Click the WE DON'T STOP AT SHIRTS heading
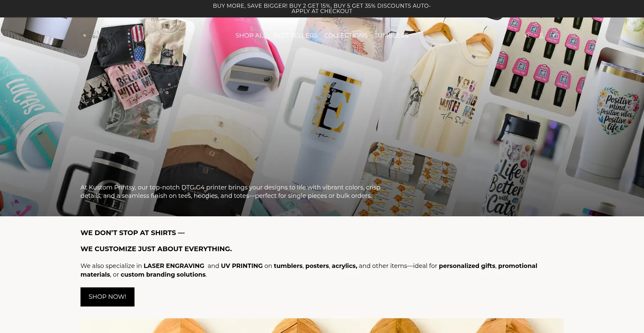 pyautogui.click(x=132, y=233)
